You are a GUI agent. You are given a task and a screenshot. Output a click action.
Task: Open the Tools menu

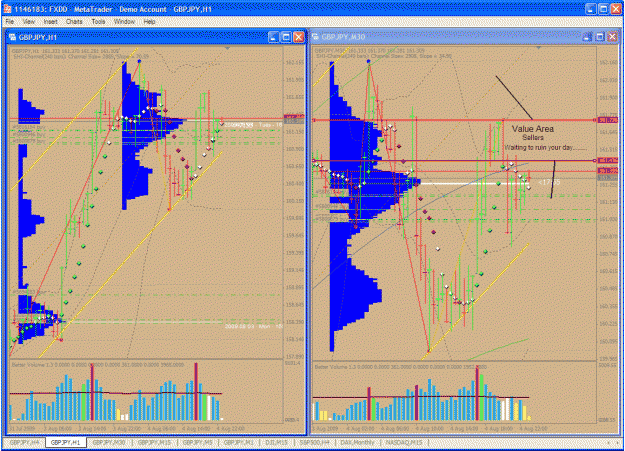[98, 22]
